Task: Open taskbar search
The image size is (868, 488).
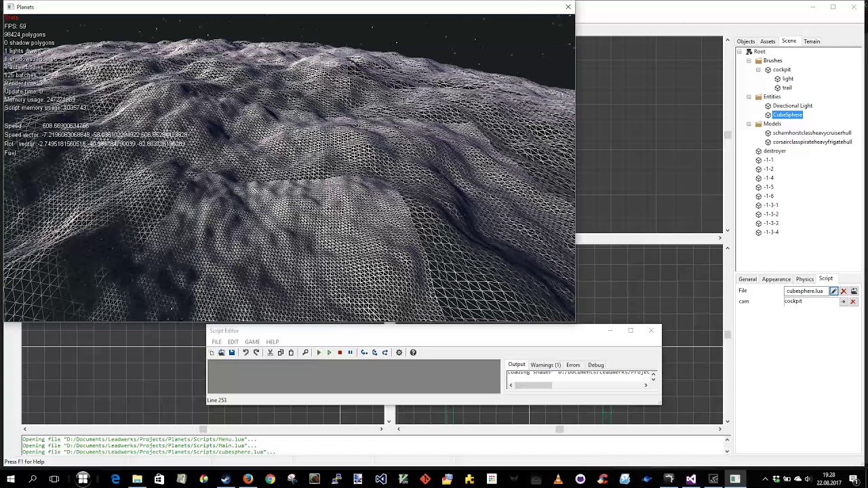Action: click(32, 479)
